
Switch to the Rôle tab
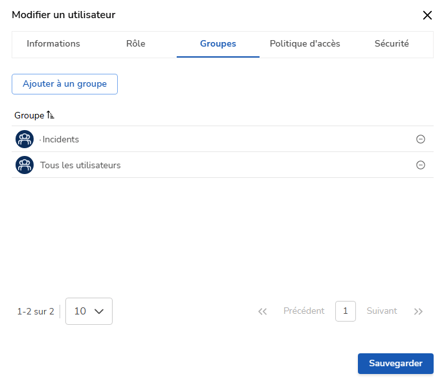pyautogui.click(x=136, y=44)
